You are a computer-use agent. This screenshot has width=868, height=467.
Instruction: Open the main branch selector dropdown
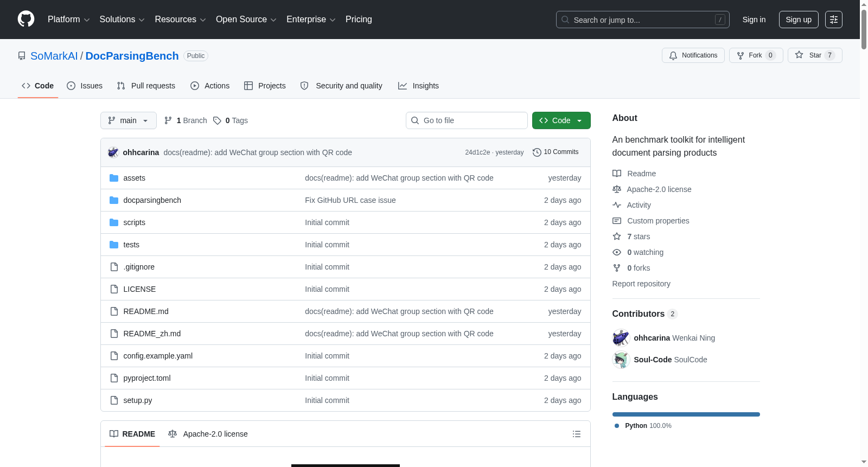coord(129,120)
